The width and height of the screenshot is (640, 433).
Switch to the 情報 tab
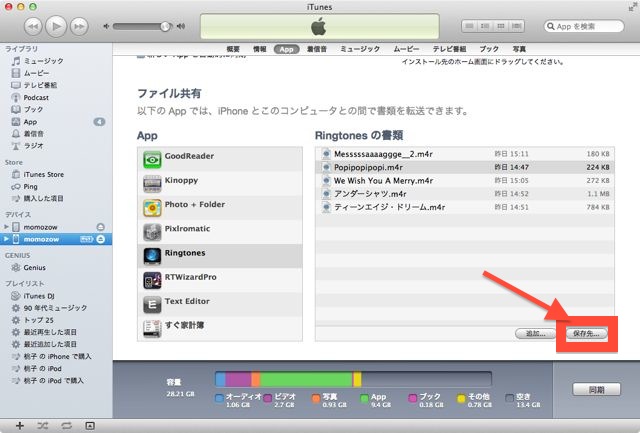coord(260,49)
